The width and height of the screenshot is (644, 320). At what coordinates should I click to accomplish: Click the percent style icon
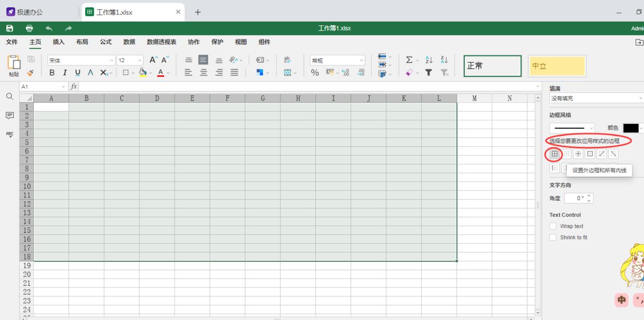[x=315, y=73]
